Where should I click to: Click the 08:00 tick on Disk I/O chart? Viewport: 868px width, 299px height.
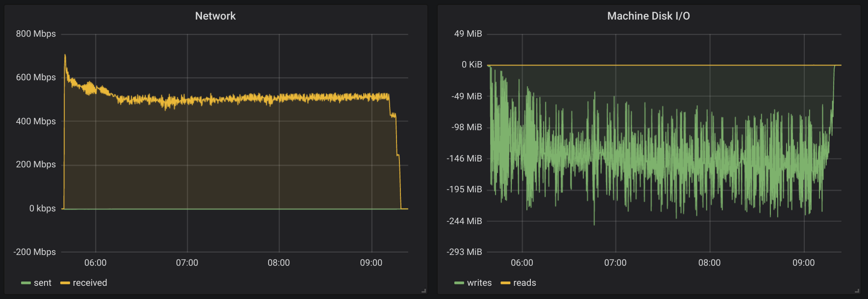[709, 263]
